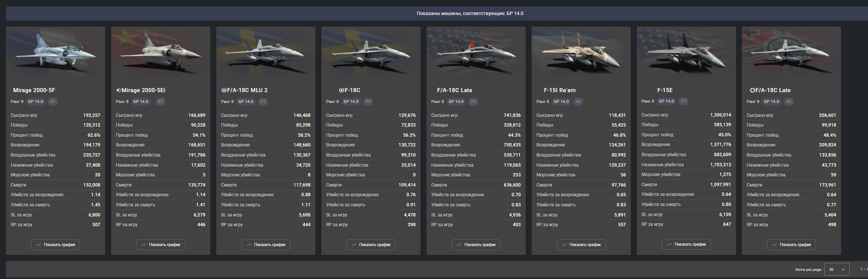Click chart icon on Mirage 2000-5Ei button
Image resolution: width=868 pixels, height=279 pixels.
click(x=144, y=245)
